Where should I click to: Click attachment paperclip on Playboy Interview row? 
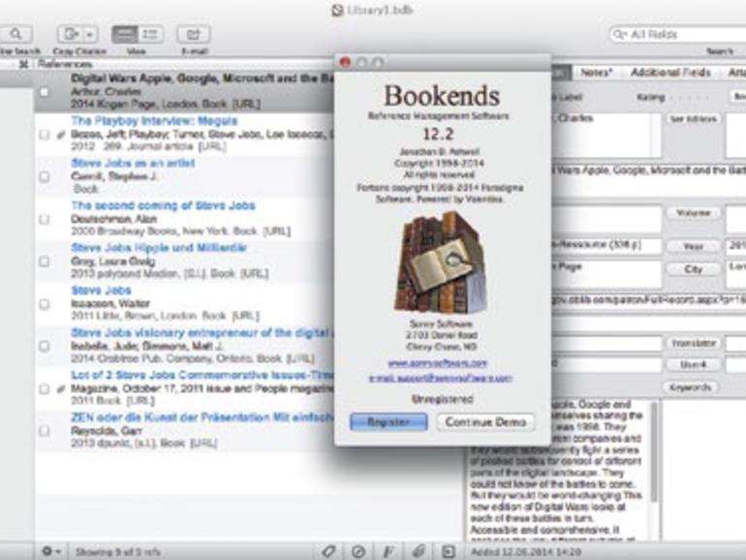pyautogui.click(x=60, y=135)
